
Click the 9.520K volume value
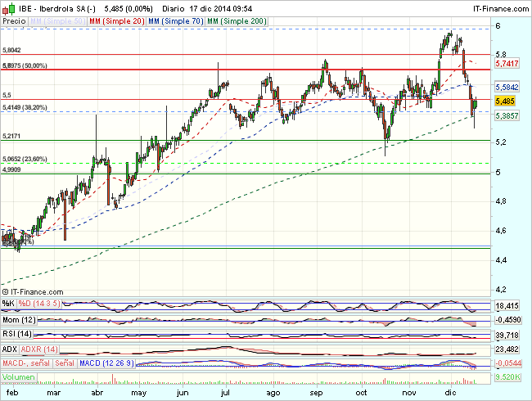(507, 377)
